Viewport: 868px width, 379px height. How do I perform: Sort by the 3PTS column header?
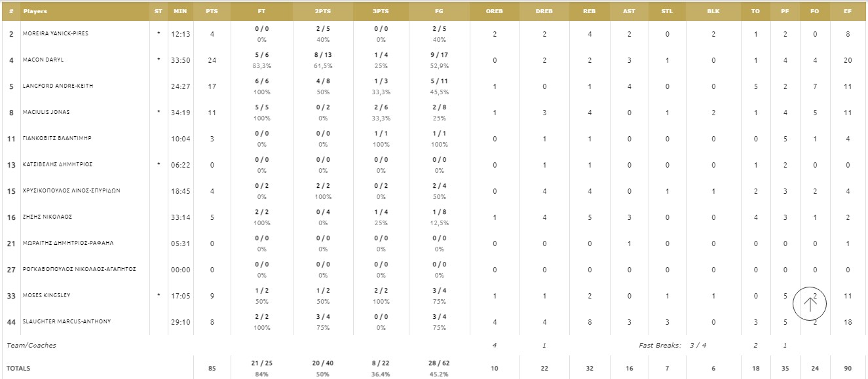381,11
